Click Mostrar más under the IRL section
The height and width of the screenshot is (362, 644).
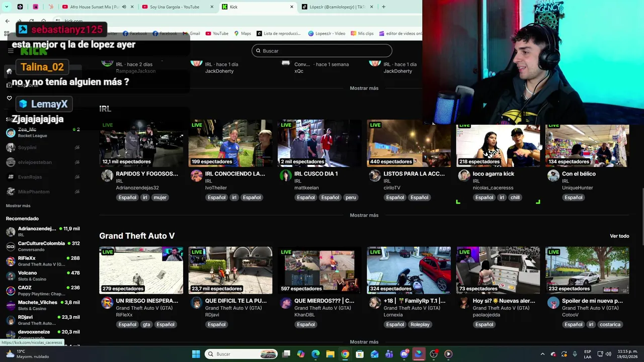coord(364,215)
